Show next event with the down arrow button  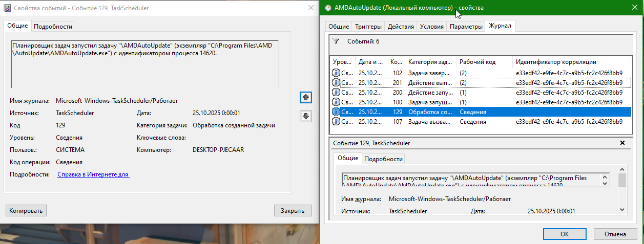click(306, 116)
